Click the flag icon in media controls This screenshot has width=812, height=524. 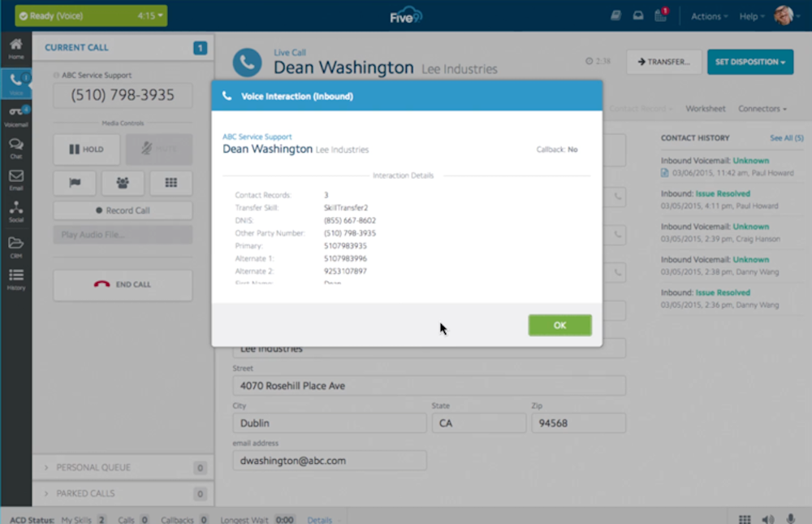[75, 183]
